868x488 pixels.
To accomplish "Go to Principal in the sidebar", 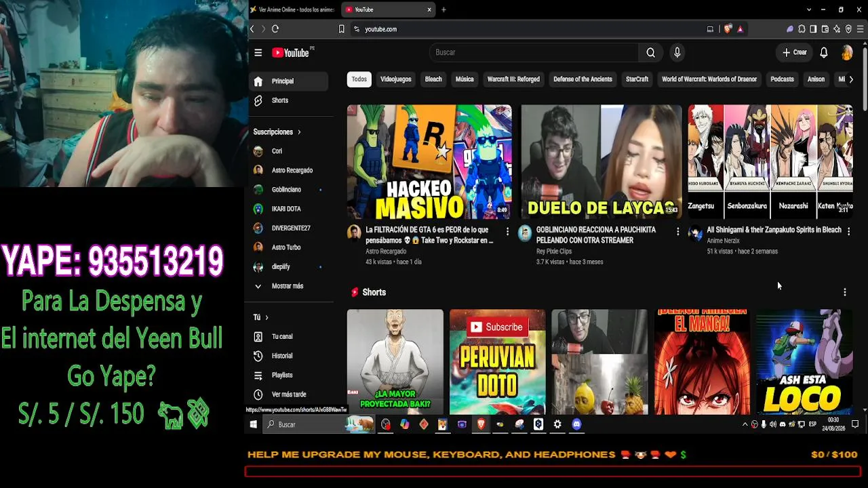I will [x=288, y=81].
